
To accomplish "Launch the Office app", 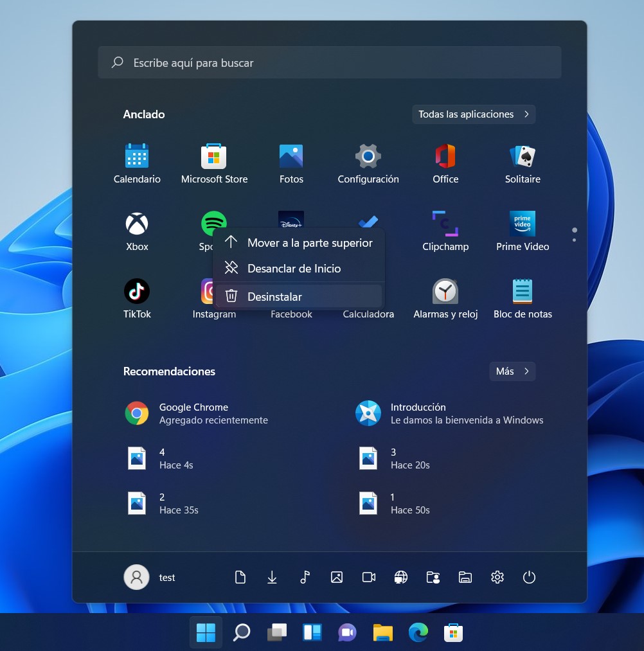I will click(x=445, y=163).
